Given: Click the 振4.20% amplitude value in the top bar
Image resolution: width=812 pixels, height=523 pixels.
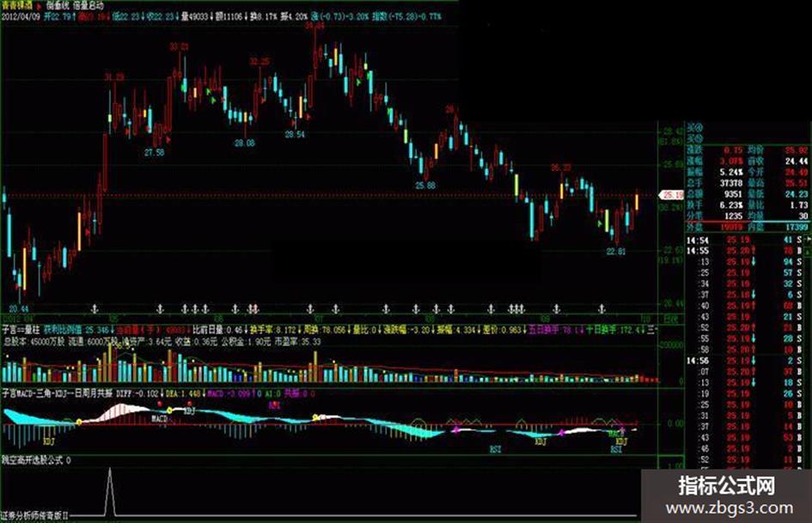Looking at the screenshot, I should 294,16.
